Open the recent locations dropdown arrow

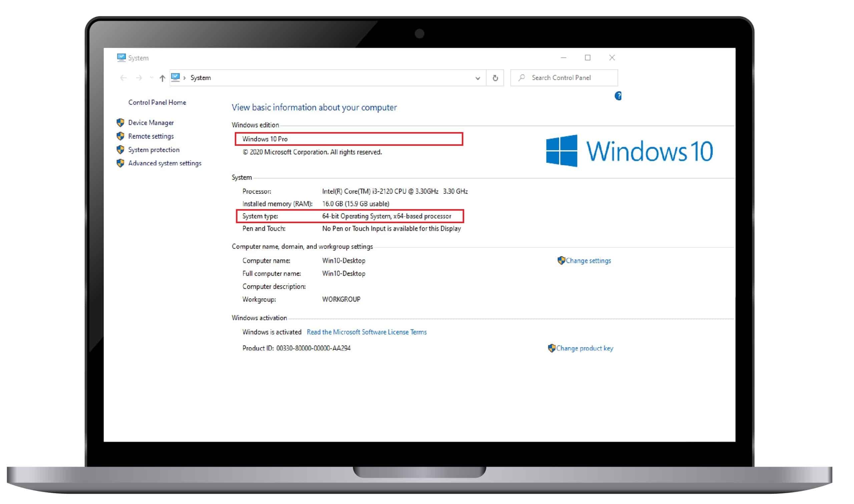(x=151, y=78)
